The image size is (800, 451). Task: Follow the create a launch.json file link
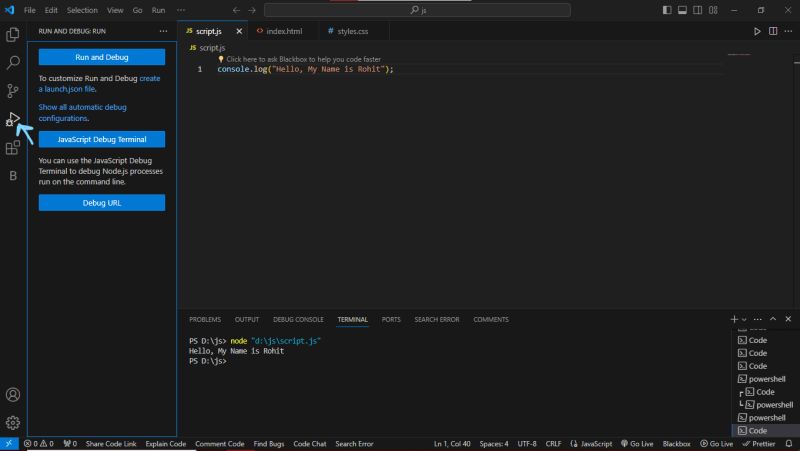point(99,84)
